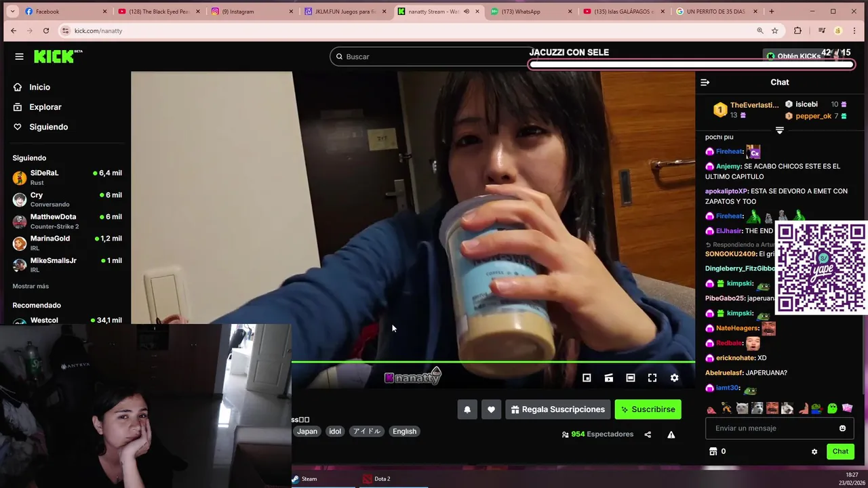868x488 pixels.
Task: Click the 954 Espectadores viewer count
Action: tap(597, 434)
